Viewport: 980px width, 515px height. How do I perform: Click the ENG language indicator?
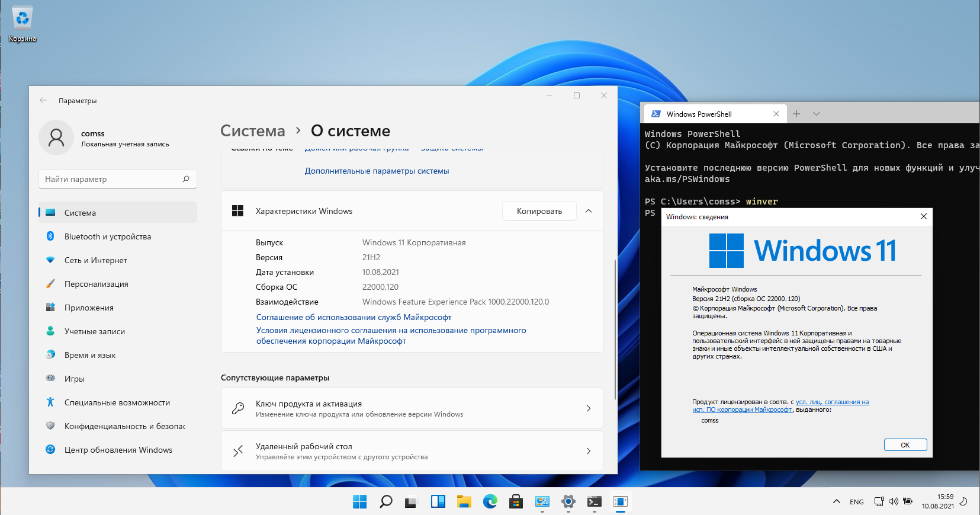point(857,502)
